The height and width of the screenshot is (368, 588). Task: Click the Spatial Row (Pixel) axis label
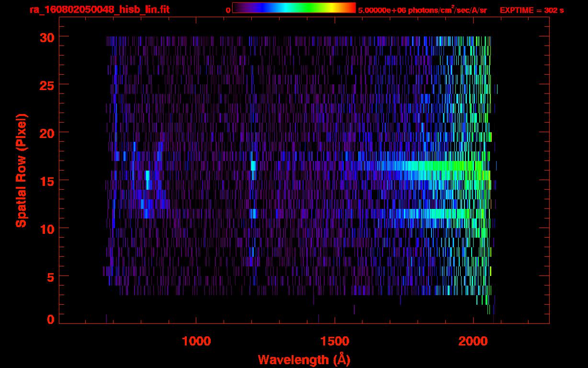click(22, 170)
